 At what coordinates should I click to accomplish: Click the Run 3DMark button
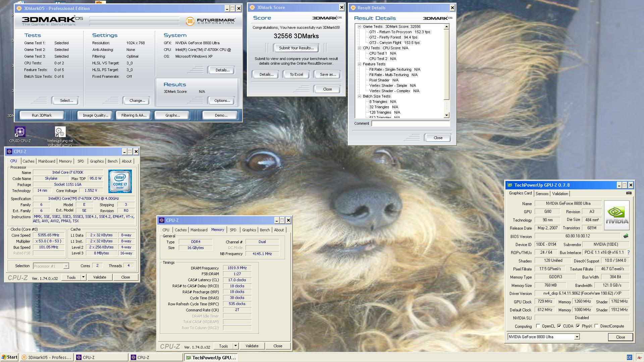coord(42,115)
